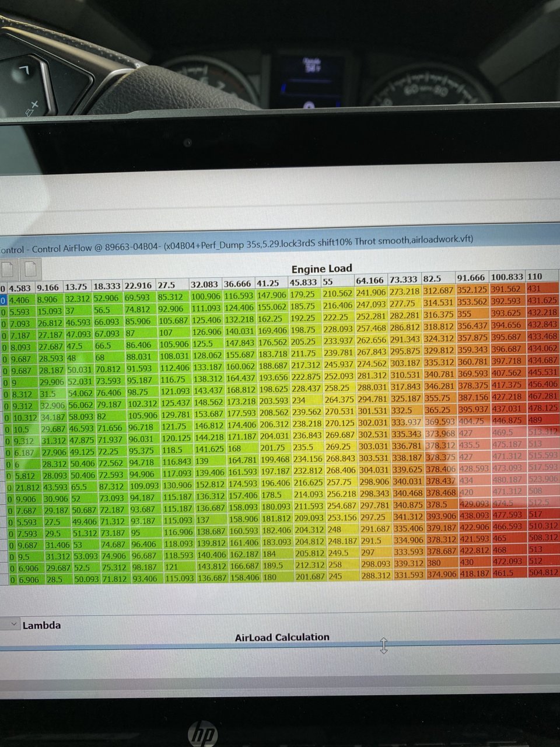Select the blue highlighted 0 cell in first row
This screenshot has height=747, width=560.
(x=3, y=301)
